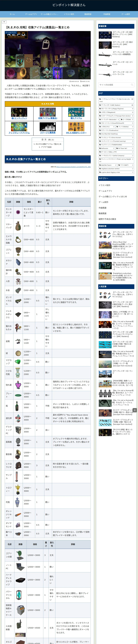Open the 拠点(スペランザ) recent article thumbnail
Viewport: 138px width, 644px height.
coord(105,45)
